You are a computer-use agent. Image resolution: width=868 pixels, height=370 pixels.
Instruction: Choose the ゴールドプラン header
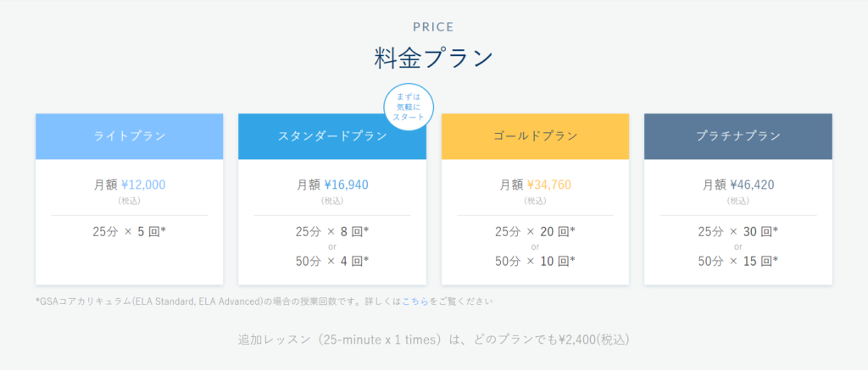pyautogui.click(x=536, y=136)
